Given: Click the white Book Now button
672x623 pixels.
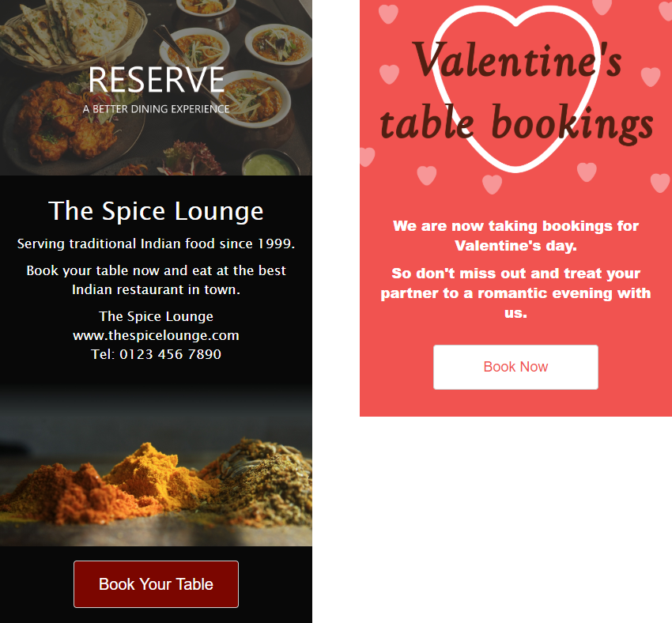Looking at the screenshot, I should pos(515,367).
